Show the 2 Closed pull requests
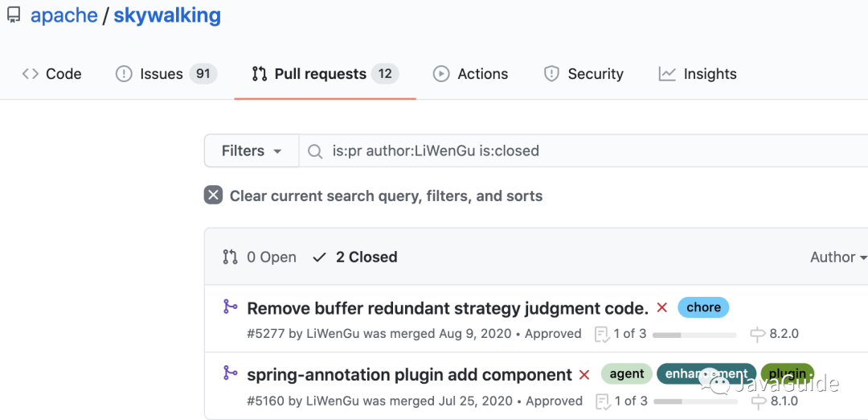868x420 pixels. pos(355,257)
